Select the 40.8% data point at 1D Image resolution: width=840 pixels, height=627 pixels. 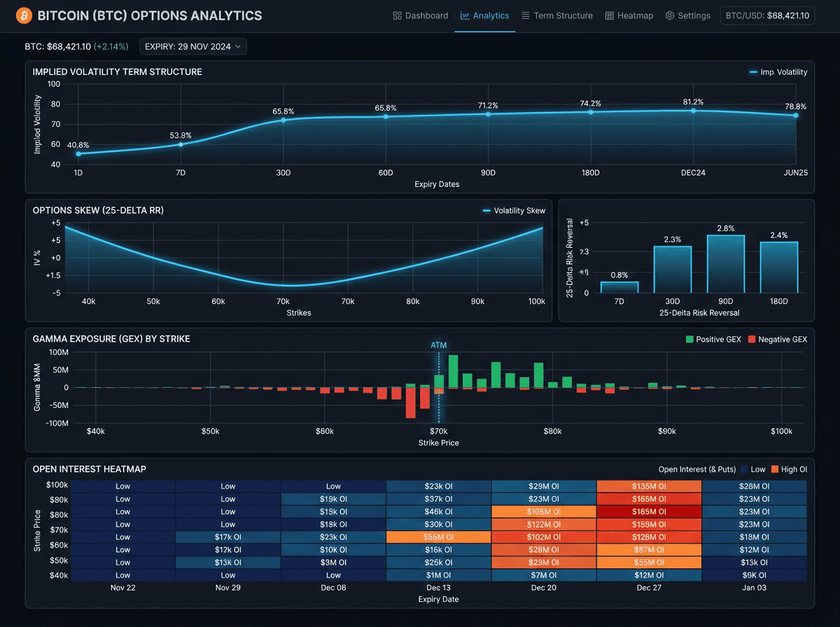(x=78, y=154)
